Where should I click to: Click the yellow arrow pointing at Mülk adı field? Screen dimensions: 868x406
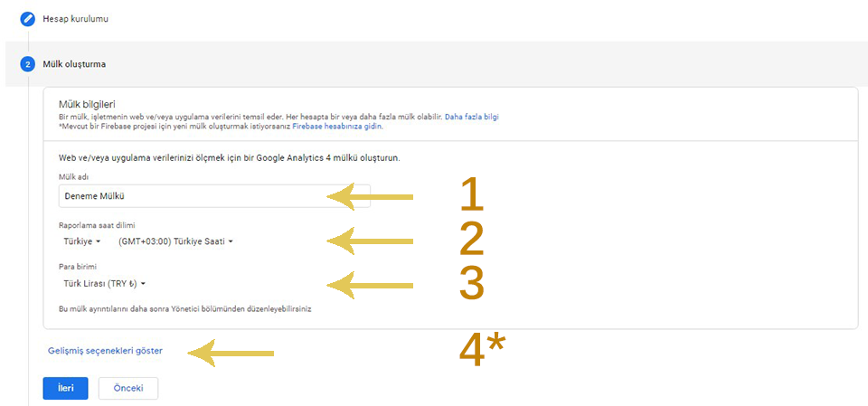click(x=371, y=196)
